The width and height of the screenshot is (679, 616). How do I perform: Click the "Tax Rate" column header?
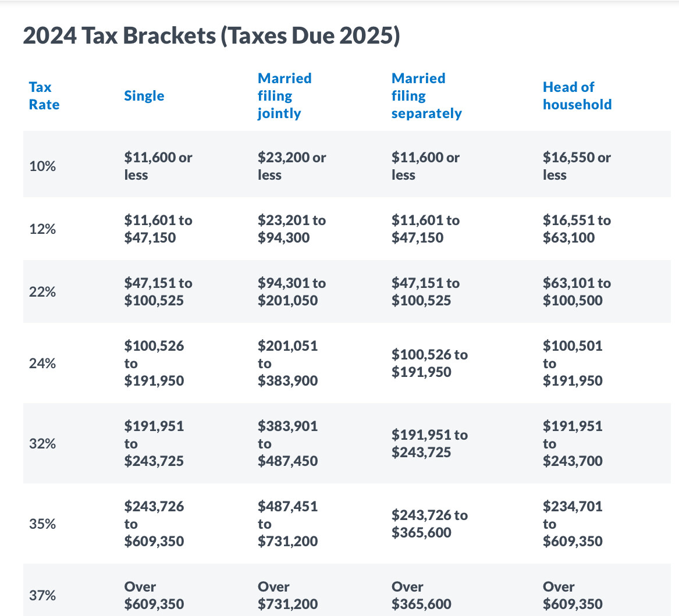pos(44,96)
